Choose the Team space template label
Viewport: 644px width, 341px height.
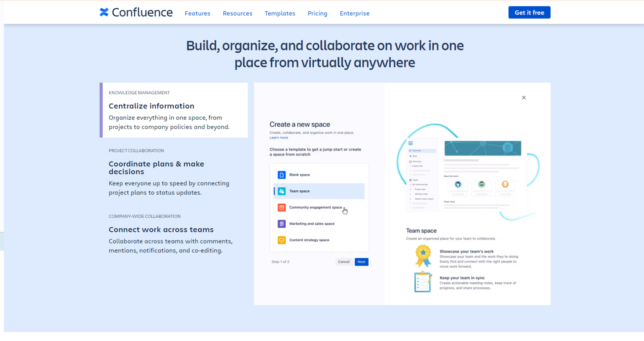[299, 191]
